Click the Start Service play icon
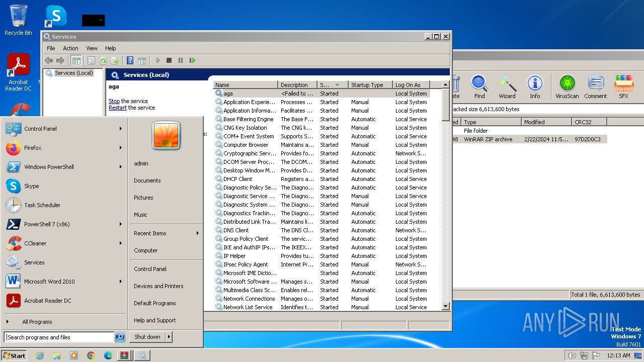The image size is (644, 362). [x=157, y=60]
